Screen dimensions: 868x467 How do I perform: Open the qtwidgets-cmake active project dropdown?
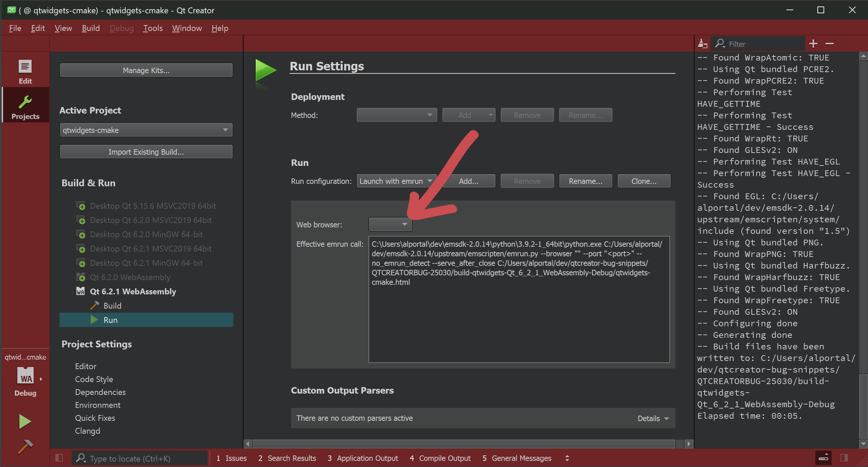[146, 130]
